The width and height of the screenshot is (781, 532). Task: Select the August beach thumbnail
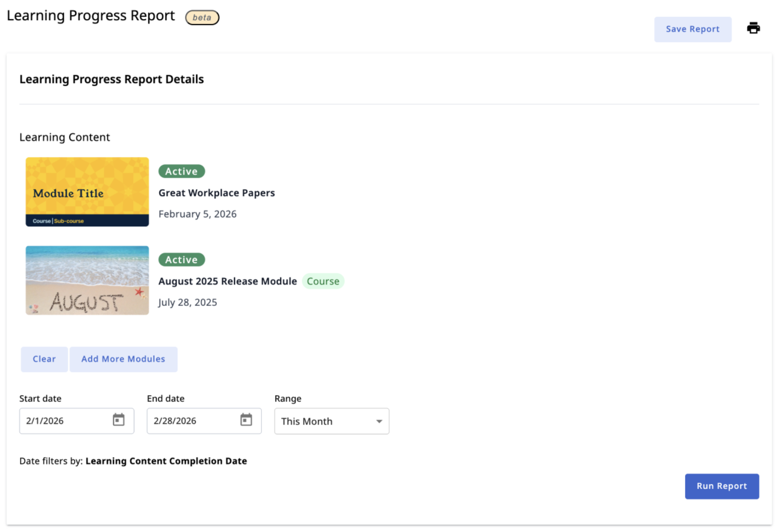pyautogui.click(x=87, y=280)
